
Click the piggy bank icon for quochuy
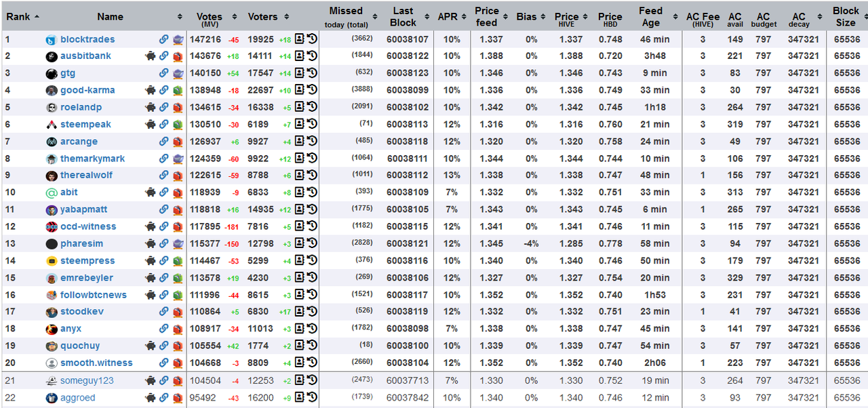tap(151, 346)
